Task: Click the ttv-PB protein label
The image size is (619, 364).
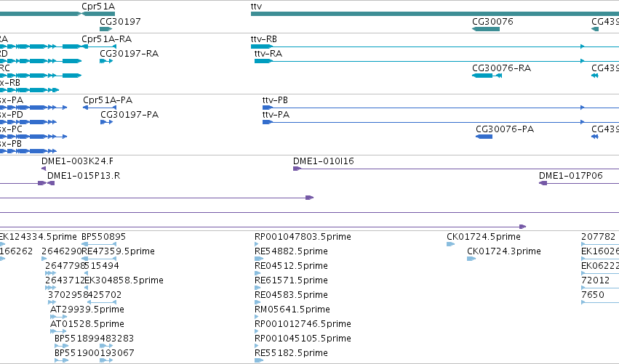Action: (x=275, y=100)
